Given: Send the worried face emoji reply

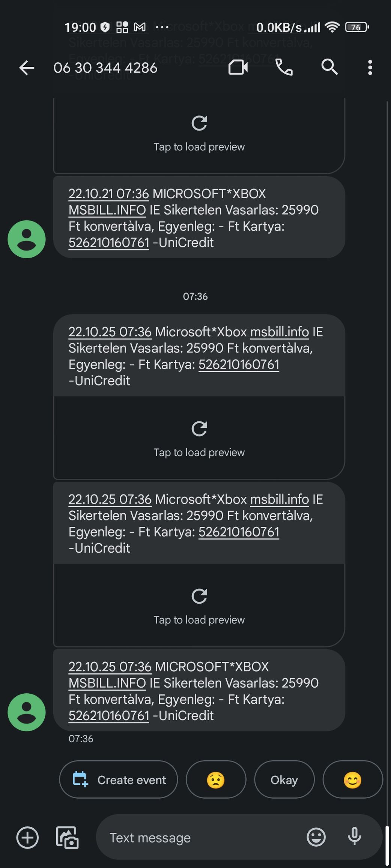Looking at the screenshot, I should pyautogui.click(x=216, y=780).
